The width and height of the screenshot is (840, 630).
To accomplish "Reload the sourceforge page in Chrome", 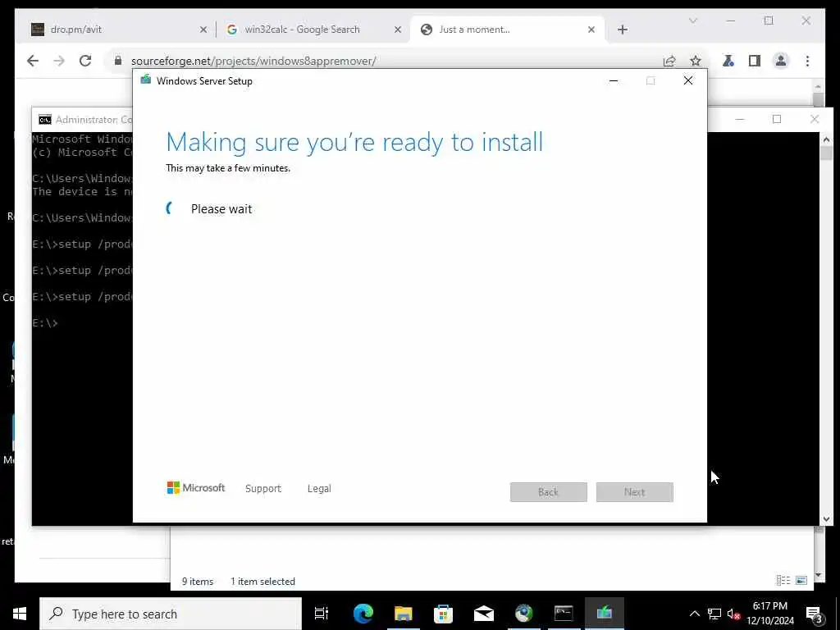I will pyautogui.click(x=85, y=61).
